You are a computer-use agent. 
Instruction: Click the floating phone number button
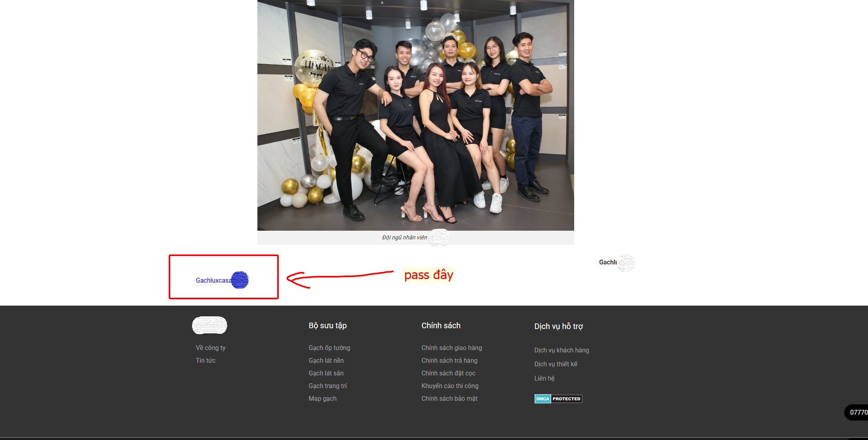point(857,412)
